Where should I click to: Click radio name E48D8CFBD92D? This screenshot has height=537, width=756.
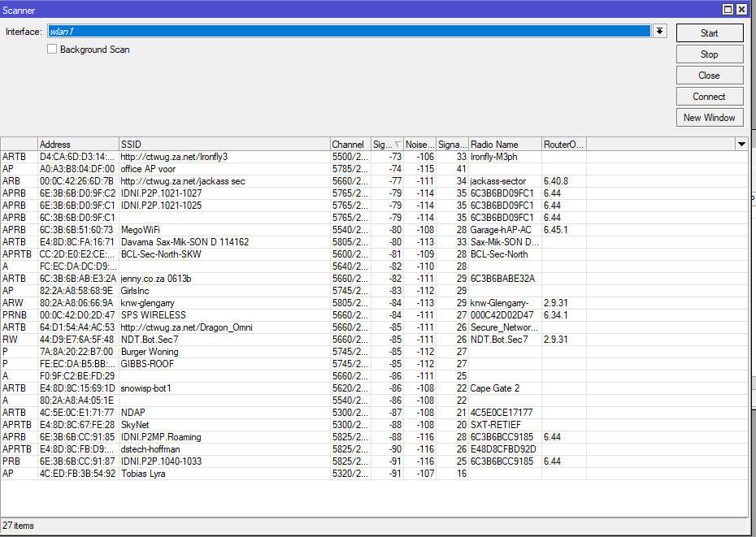click(x=503, y=448)
